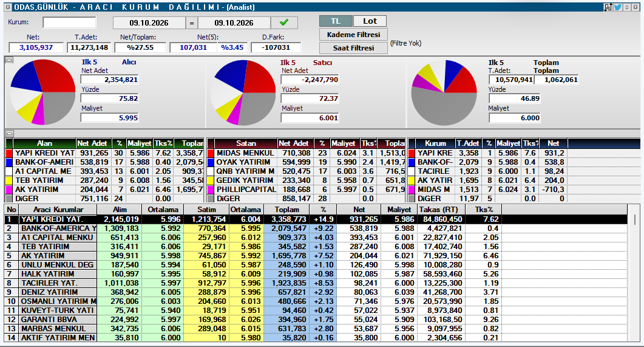Click the start date field 09.10.2026
This screenshot has width=644, height=347.
coord(149,23)
